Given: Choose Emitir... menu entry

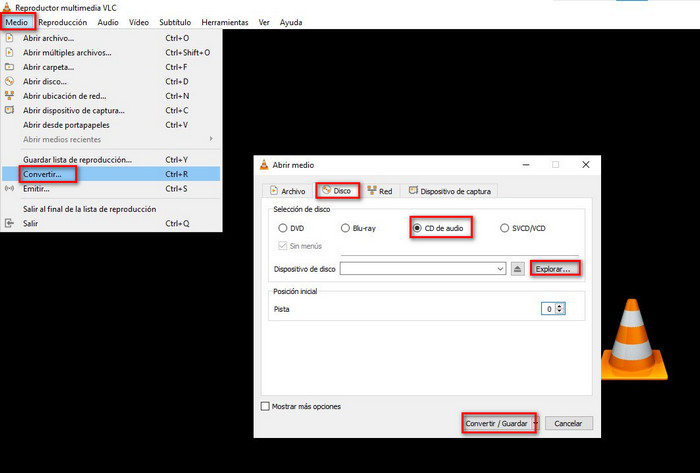Looking at the screenshot, I should (x=111, y=189).
